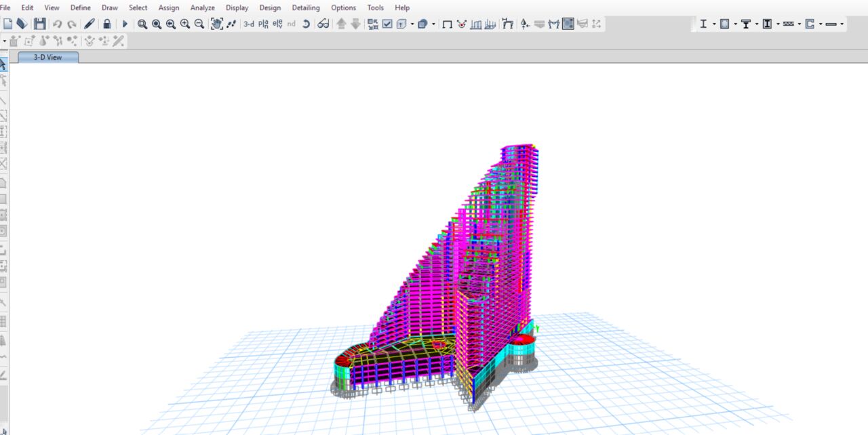This screenshot has height=435, width=868.
Task: Toggle object shrink with inward arrows icon
Action: tap(373, 24)
